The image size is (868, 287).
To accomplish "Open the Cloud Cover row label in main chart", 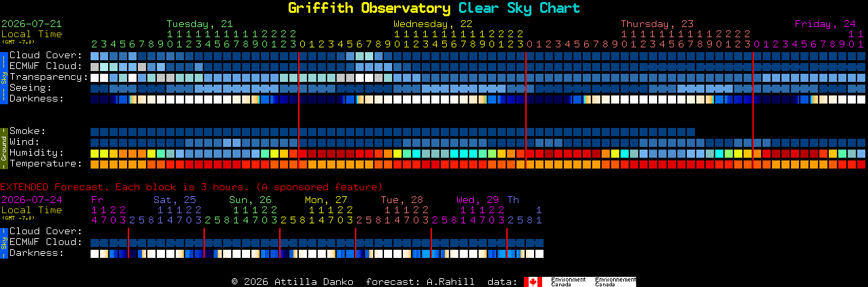I will pyautogui.click(x=46, y=56).
